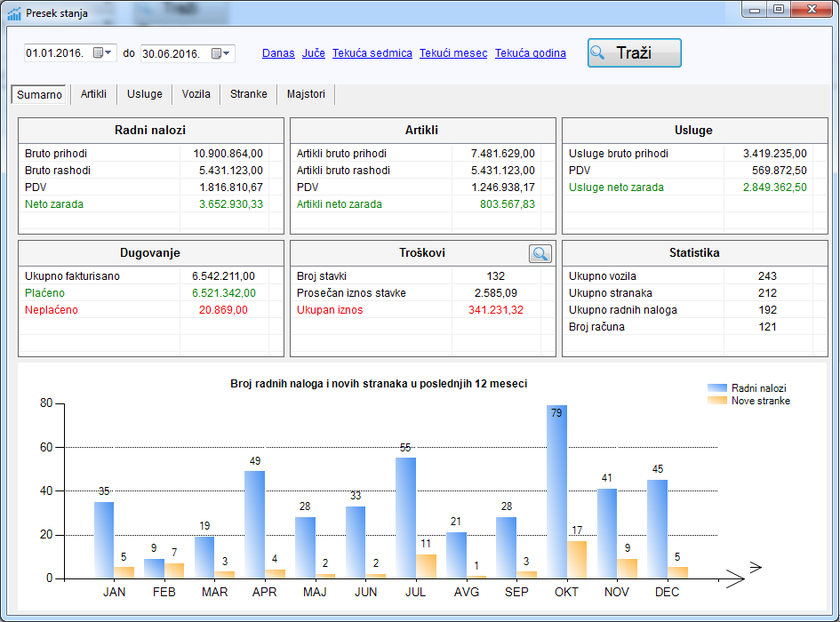Click the Danas link
This screenshot has height=622, width=840.
pos(278,53)
